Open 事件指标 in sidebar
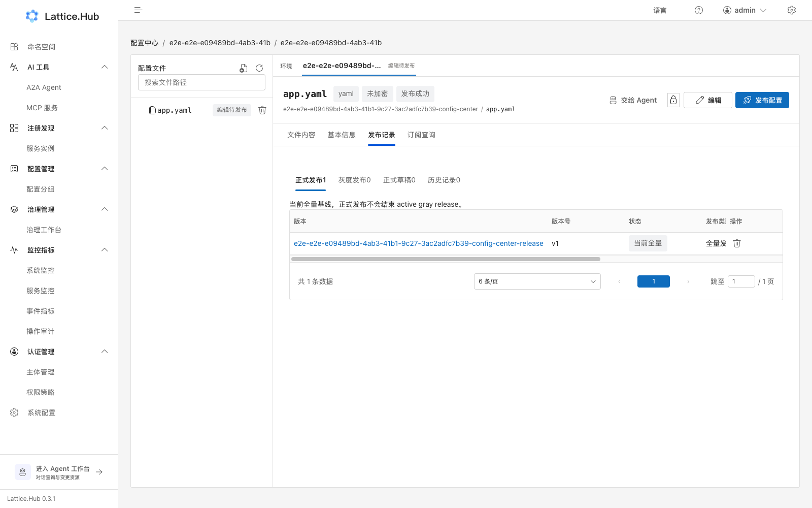Viewport: 812px width, 508px height. (x=41, y=311)
